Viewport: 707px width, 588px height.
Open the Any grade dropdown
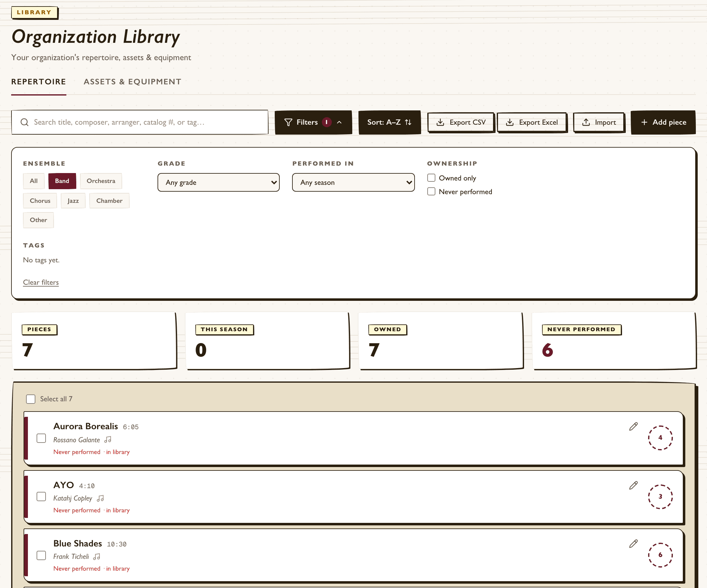pyautogui.click(x=219, y=183)
